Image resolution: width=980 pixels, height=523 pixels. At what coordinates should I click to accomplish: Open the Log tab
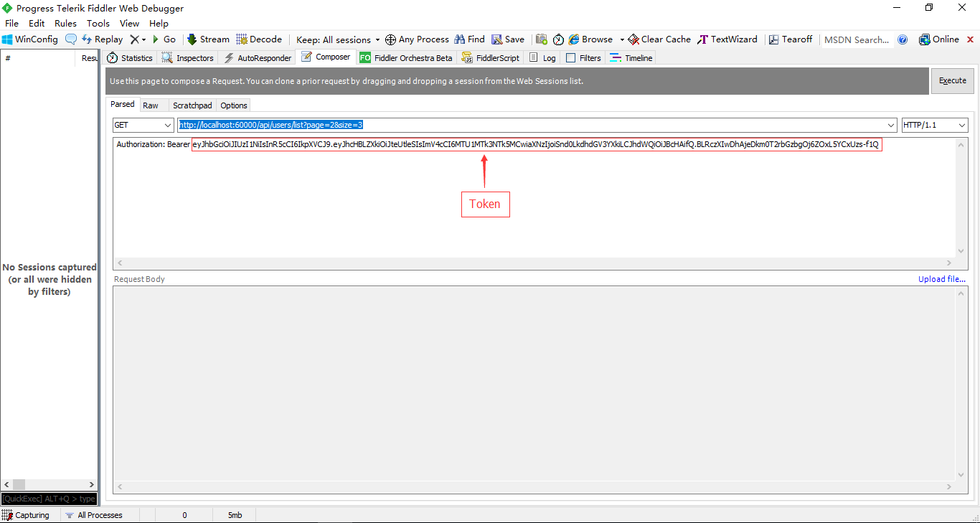pyautogui.click(x=542, y=58)
